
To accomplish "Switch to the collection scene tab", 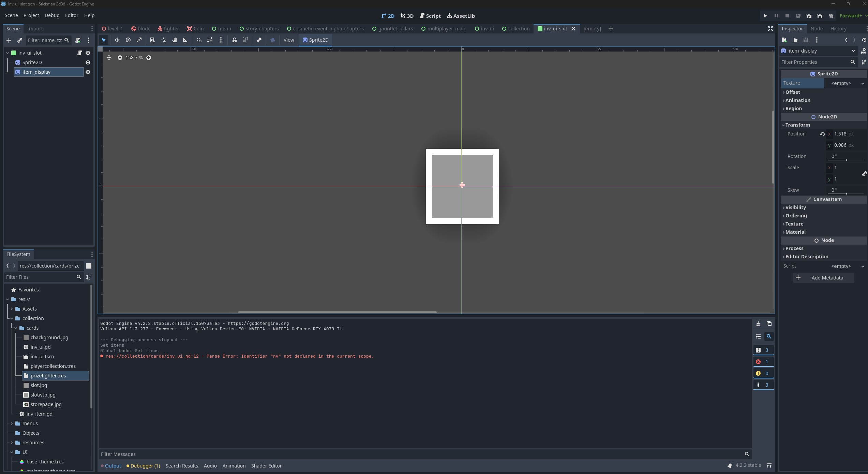I will point(516,29).
